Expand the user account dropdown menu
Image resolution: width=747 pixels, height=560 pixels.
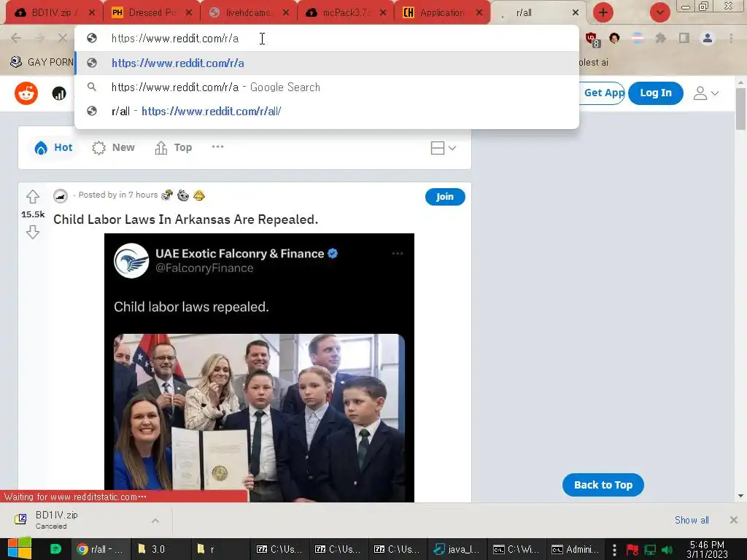point(705,93)
